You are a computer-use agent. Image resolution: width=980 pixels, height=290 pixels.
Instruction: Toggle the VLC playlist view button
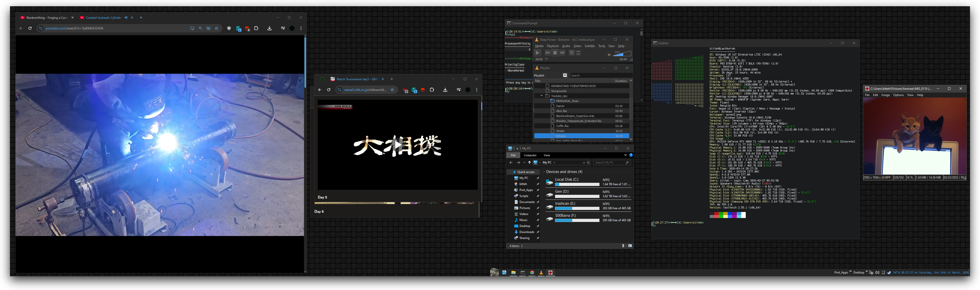(x=571, y=53)
